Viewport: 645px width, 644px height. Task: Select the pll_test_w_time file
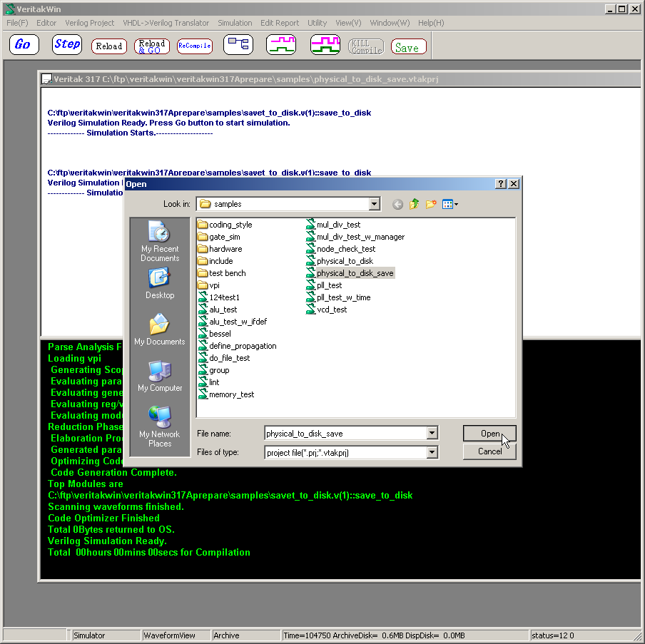coord(338,297)
